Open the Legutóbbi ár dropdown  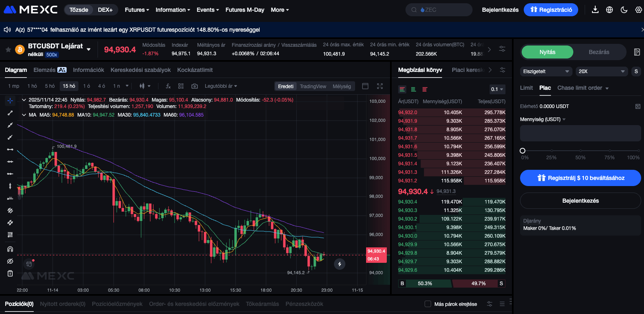coord(221,86)
